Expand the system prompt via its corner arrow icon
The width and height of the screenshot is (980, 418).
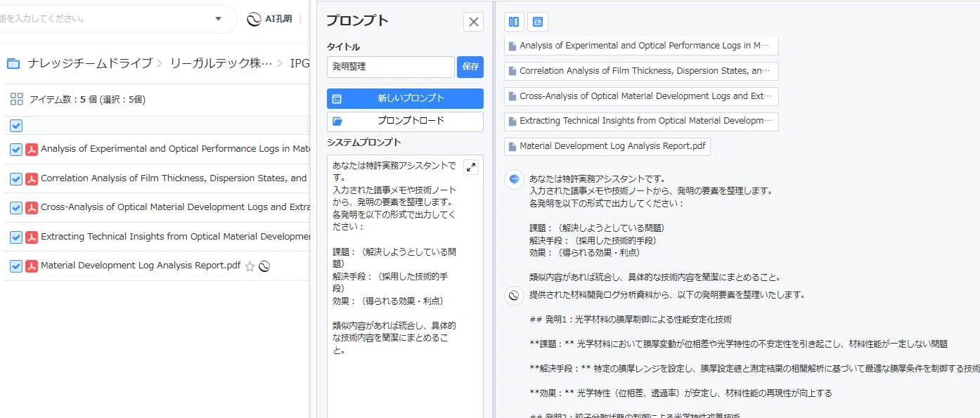click(x=471, y=166)
